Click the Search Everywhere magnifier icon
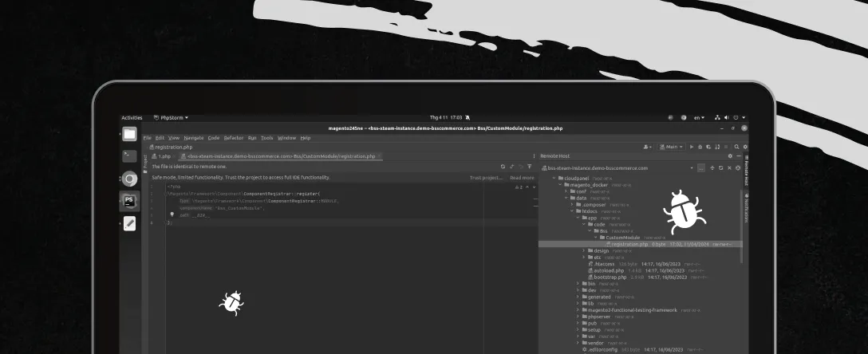Viewport: 868px width, 354px height. [737, 147]
